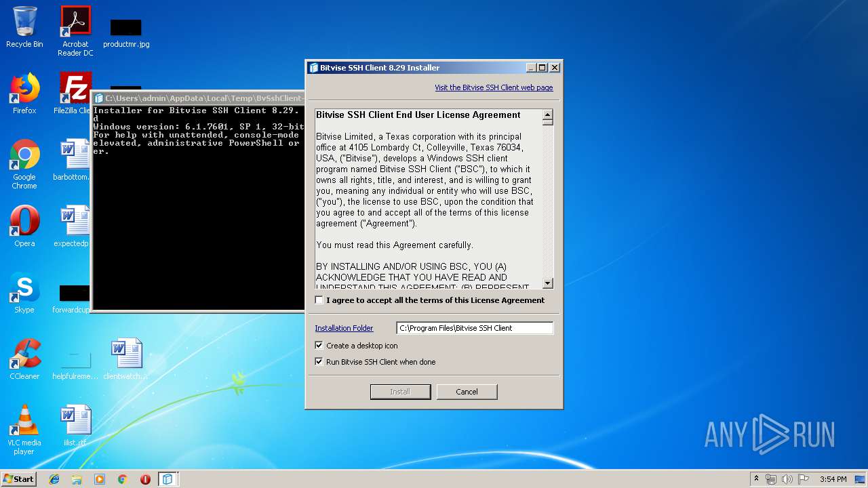Open media player taskbar icon
The width and height of the screenshot is (868, 488).
tap(100, 479)
